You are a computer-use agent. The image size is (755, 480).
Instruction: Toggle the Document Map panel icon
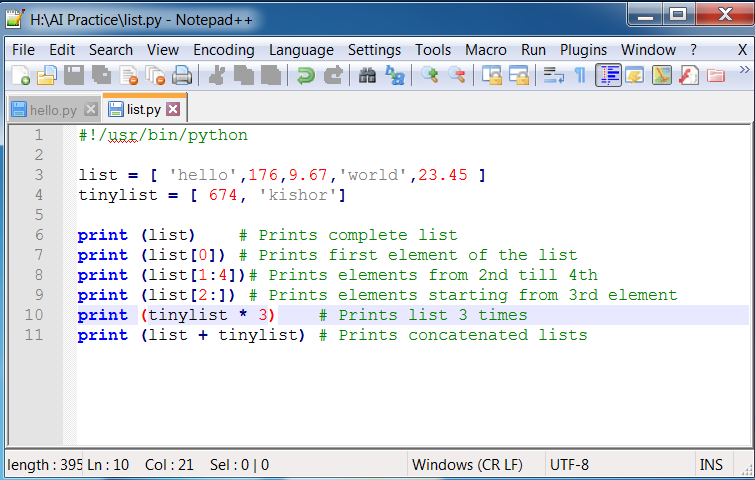[x=662, y=76]
